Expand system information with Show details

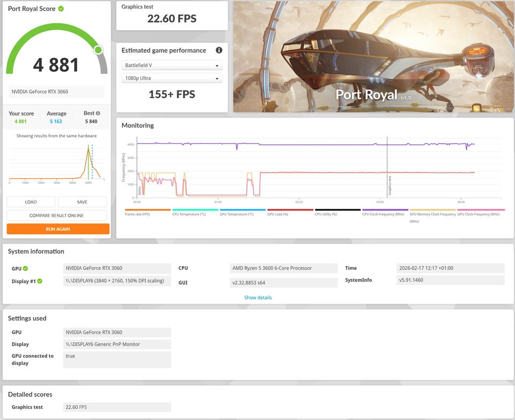[258, 298]
